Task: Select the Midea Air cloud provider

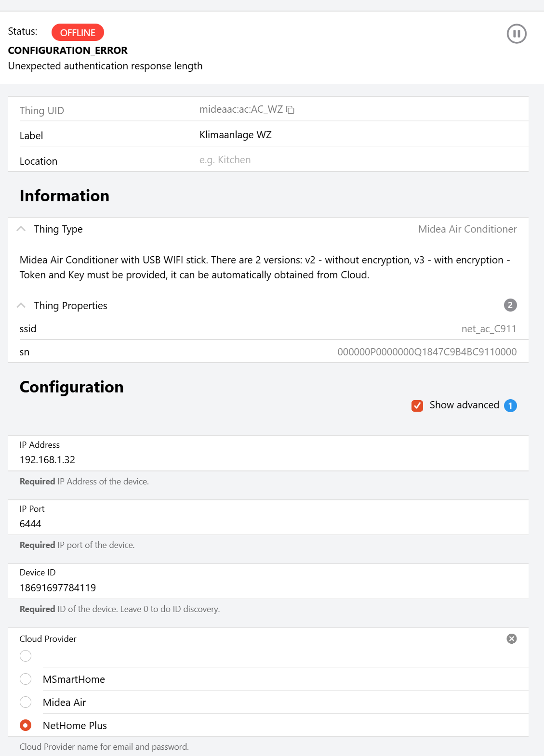Action: [26, 702]
